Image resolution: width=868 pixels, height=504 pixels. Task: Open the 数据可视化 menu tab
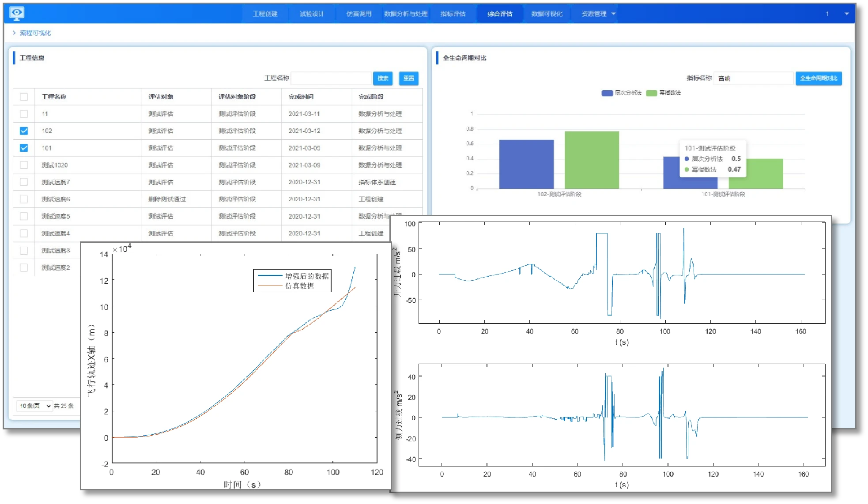[547, 14]
